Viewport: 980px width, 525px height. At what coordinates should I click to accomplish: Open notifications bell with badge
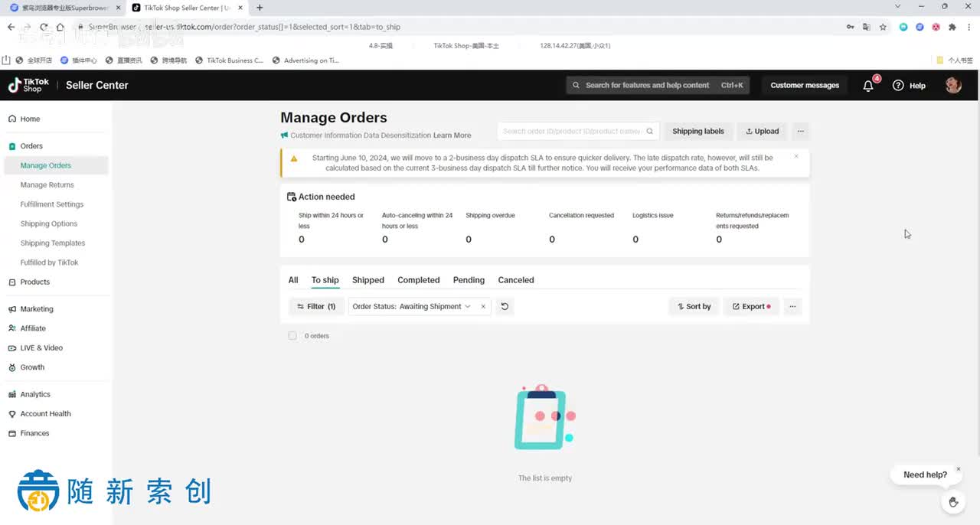(868, 86)
